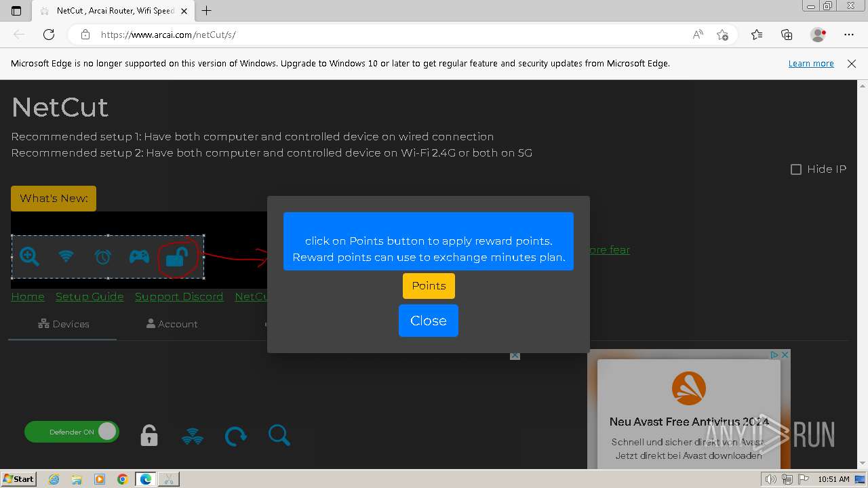Switch to the Devices tab
This screenshot has width=868, height=488.
(x=63, y=324)
